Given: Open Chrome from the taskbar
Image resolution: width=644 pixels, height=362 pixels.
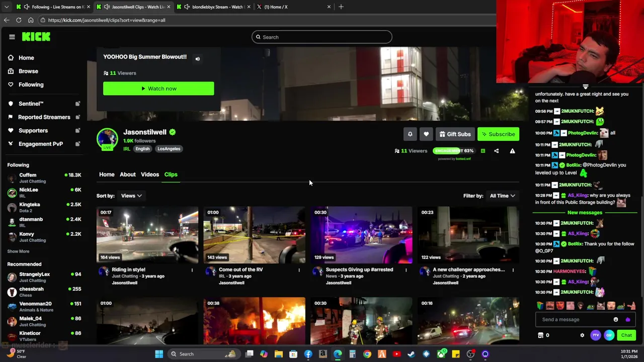Looking at the screenshot, I should 367,354.
